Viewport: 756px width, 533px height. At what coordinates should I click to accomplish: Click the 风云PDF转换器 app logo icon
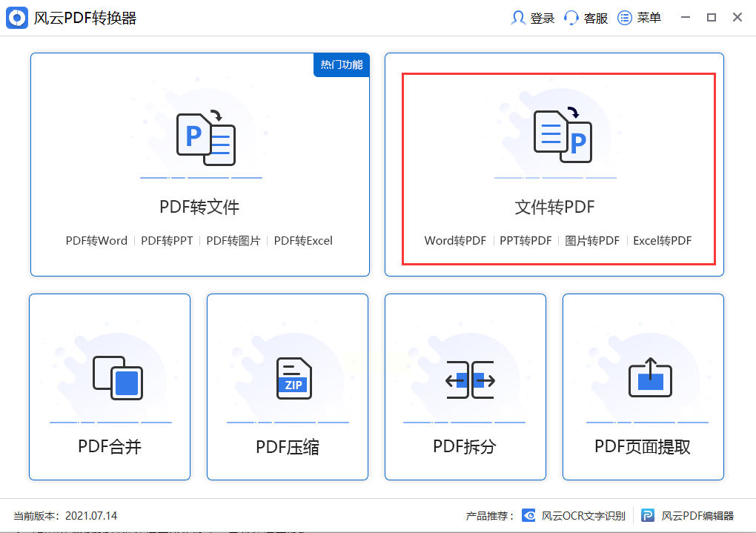[x=17, y=18]
